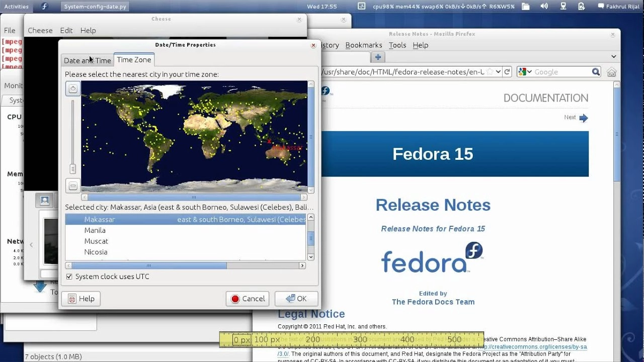Click the Legal Notice heading
Screen dimensions: 644x362
click(311, 314)
